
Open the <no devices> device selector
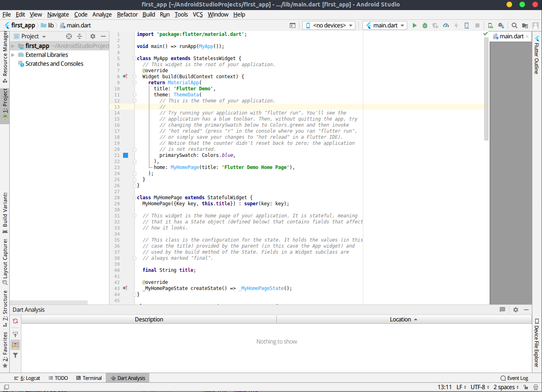click(329, 25)
